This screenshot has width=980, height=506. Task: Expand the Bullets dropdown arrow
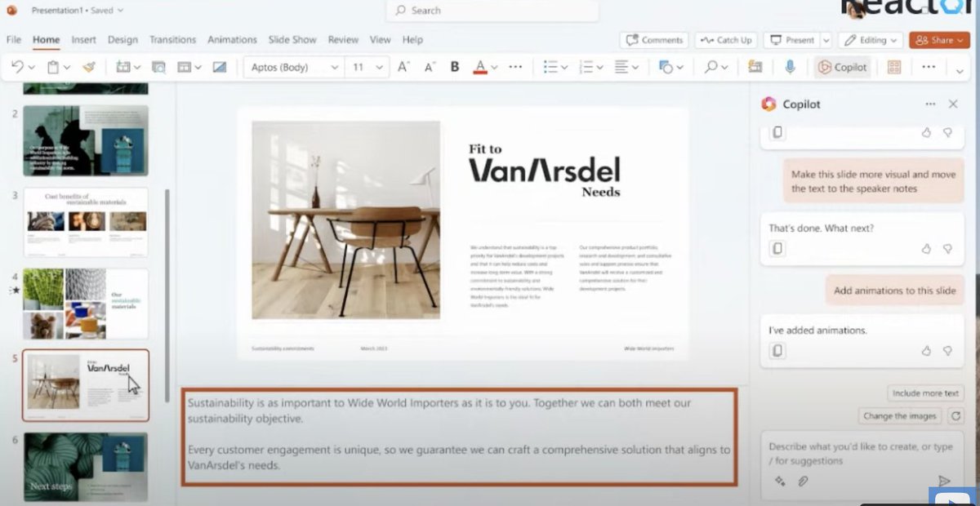tap(564, 68)
